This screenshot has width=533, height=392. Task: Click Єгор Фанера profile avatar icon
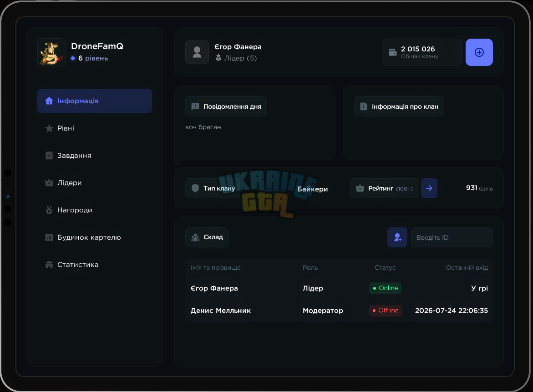[x=197, y=52]
